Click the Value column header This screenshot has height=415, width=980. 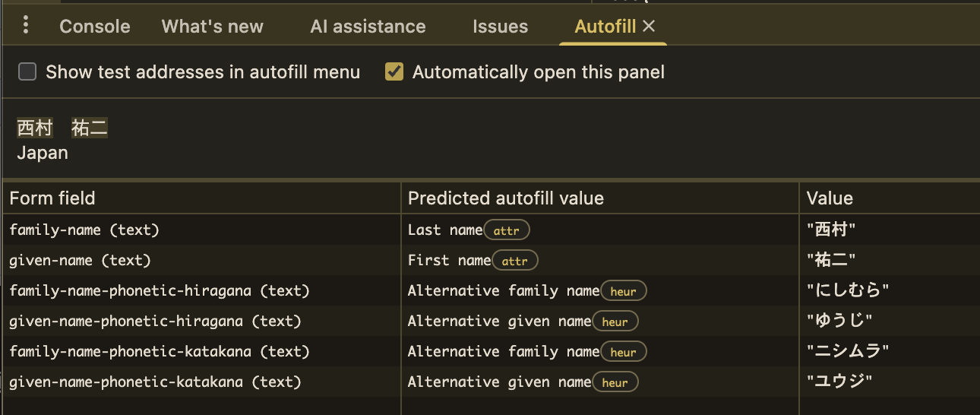(x=830, y=198)
